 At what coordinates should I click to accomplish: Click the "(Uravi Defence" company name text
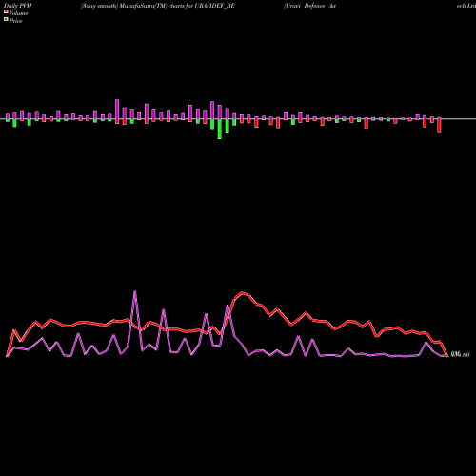(305, 6)
